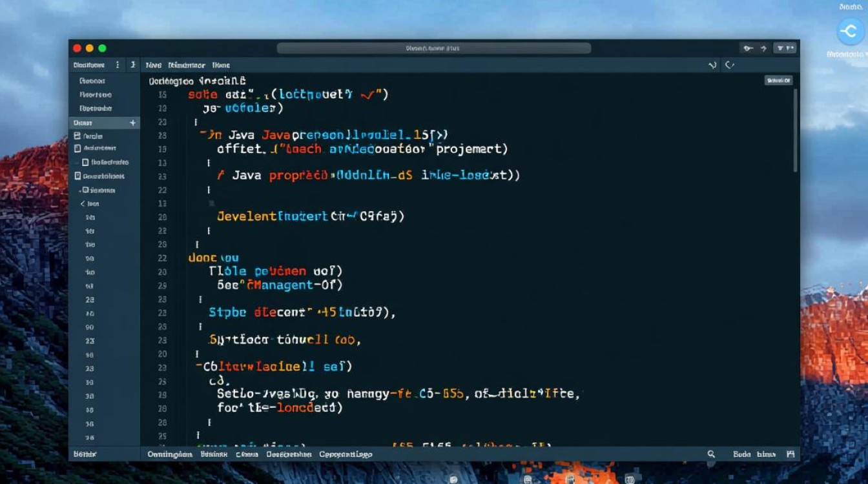Click the search field in the title bar

point(433,48)
